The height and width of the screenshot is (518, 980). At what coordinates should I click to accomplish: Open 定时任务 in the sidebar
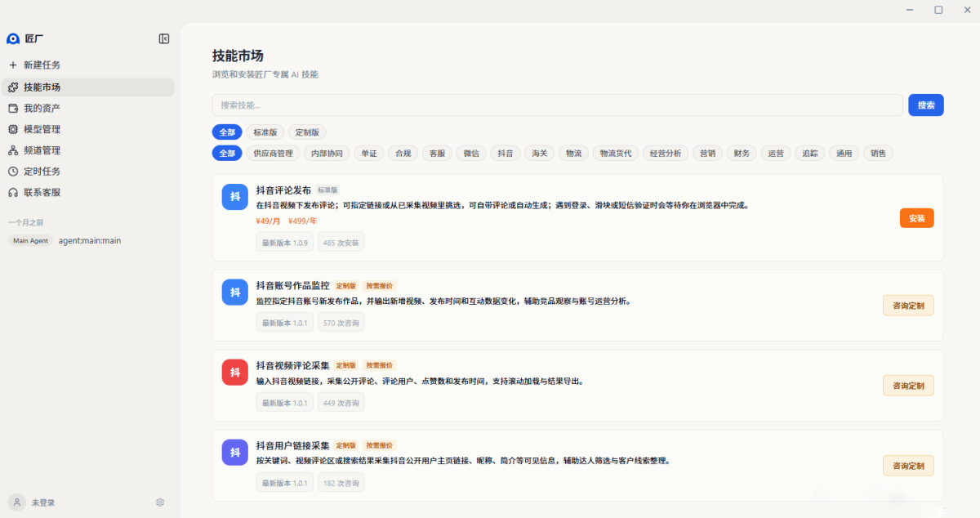87,172
